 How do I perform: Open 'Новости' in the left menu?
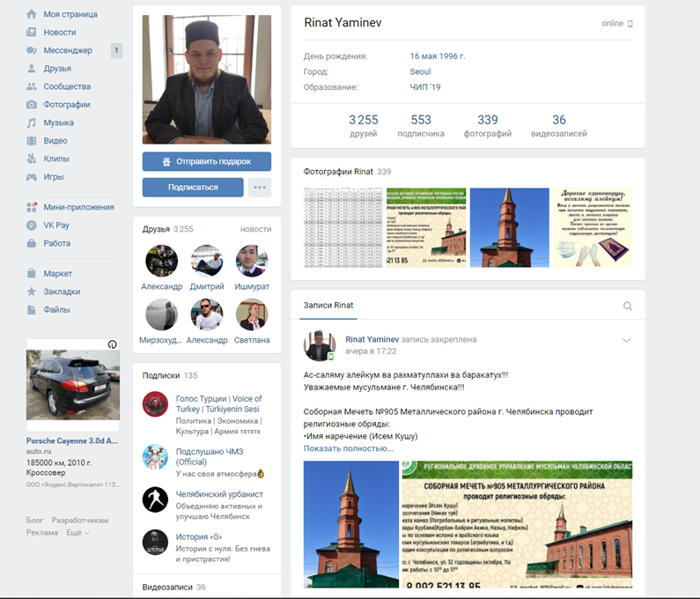59,33
